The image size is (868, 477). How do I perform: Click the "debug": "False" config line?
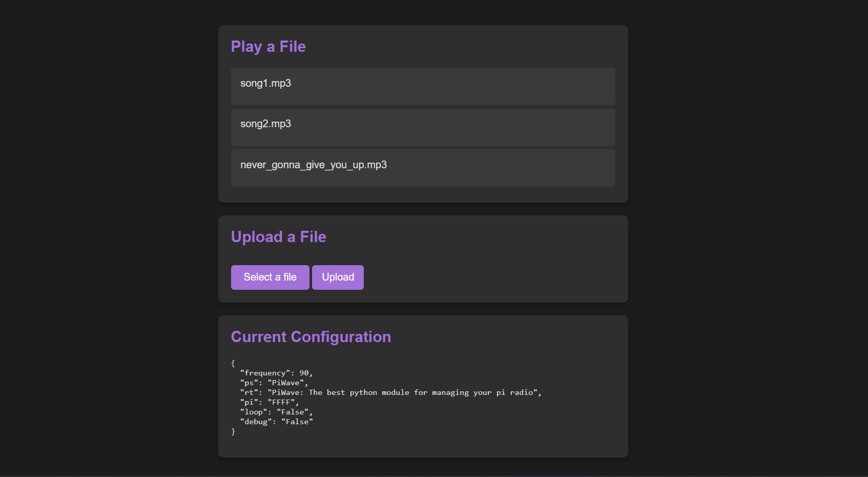(276, 422)
